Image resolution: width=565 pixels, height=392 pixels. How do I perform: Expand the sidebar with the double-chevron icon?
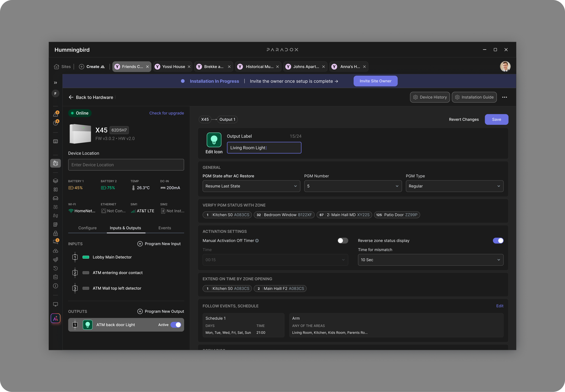point(56,83)
